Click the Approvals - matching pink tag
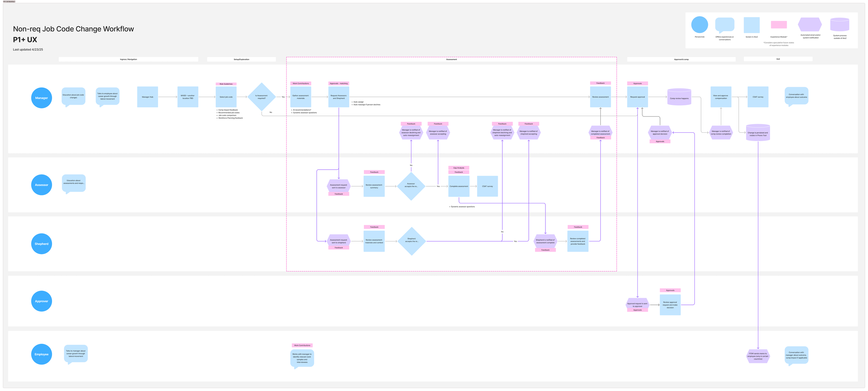 click(339, 83)
